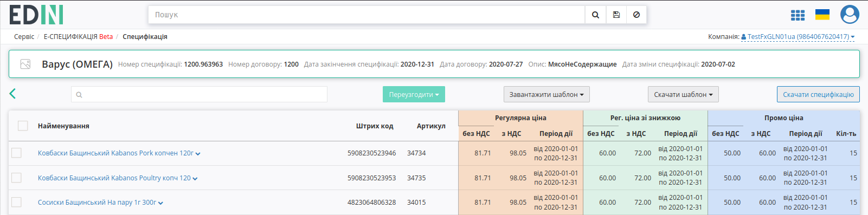Click the Рег. ціна зі знижкою header

tap(645, 118)
